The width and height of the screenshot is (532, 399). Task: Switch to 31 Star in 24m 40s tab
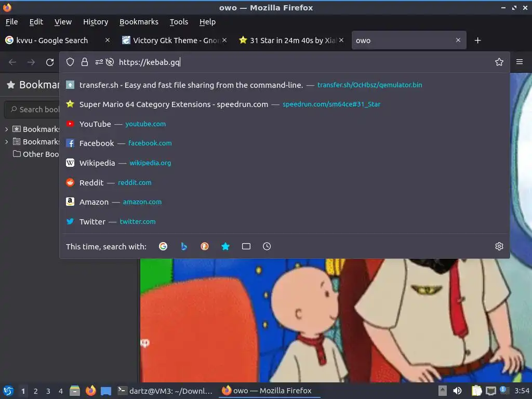tap(292, 41)
